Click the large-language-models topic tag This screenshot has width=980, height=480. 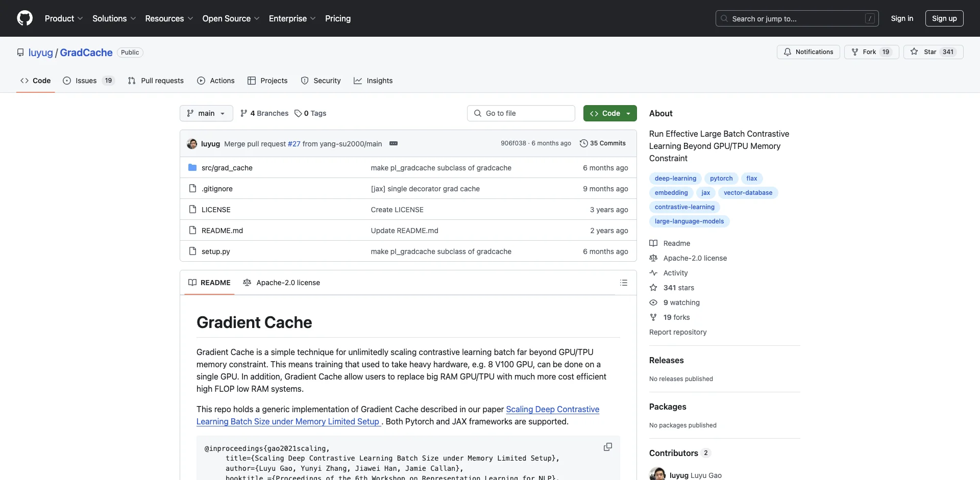coord(689,221)
